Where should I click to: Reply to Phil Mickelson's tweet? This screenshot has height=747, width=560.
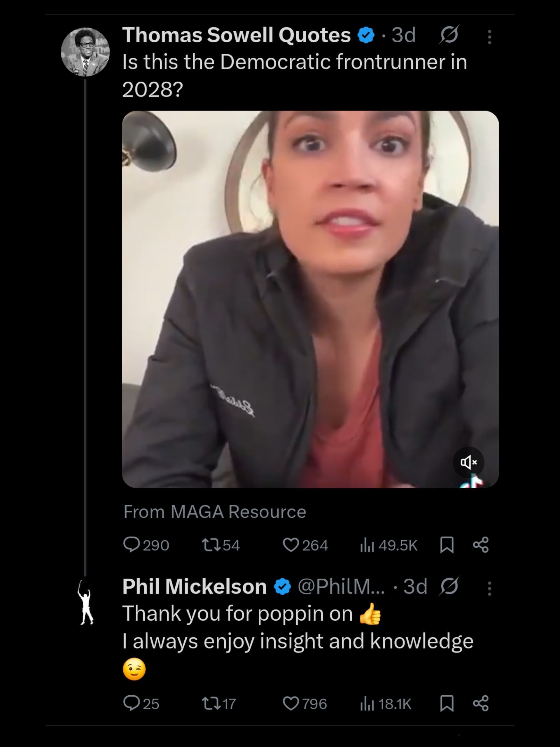click(x=132, y=704)
